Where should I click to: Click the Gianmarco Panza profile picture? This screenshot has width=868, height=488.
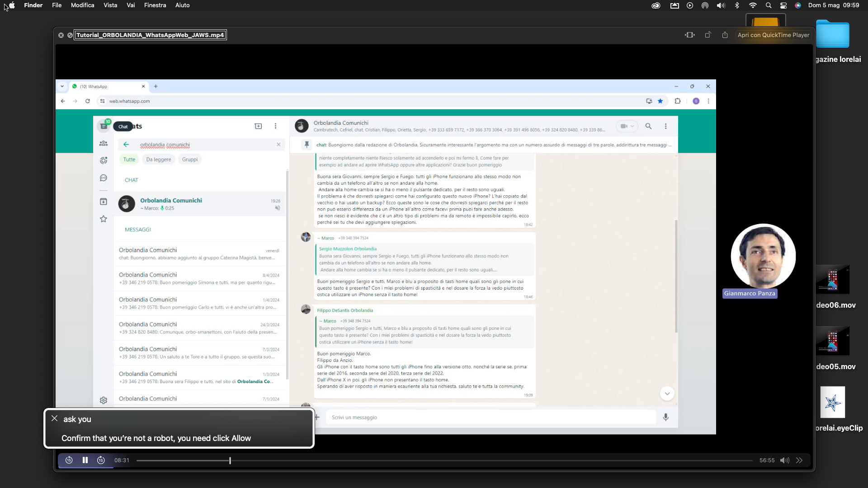[763, 256]
